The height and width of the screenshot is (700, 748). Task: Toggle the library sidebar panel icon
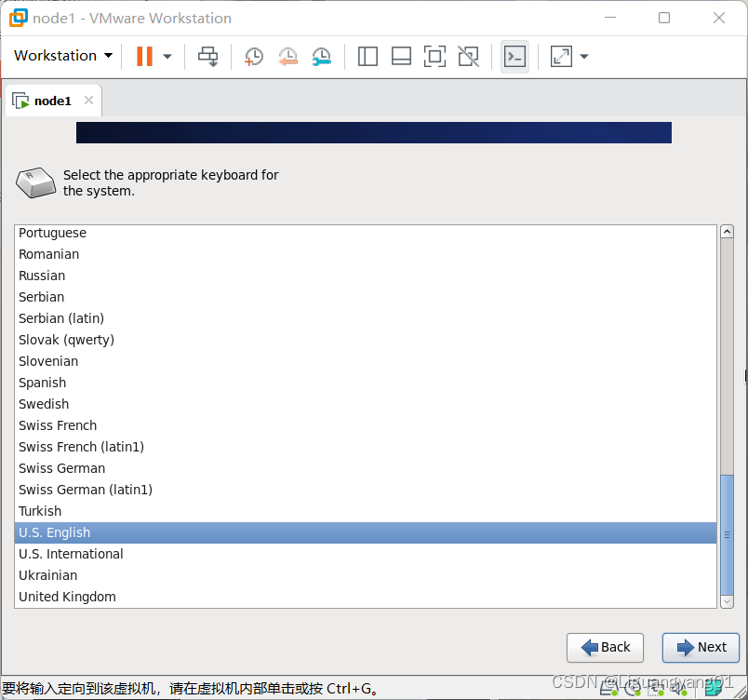tap(367, 56)
